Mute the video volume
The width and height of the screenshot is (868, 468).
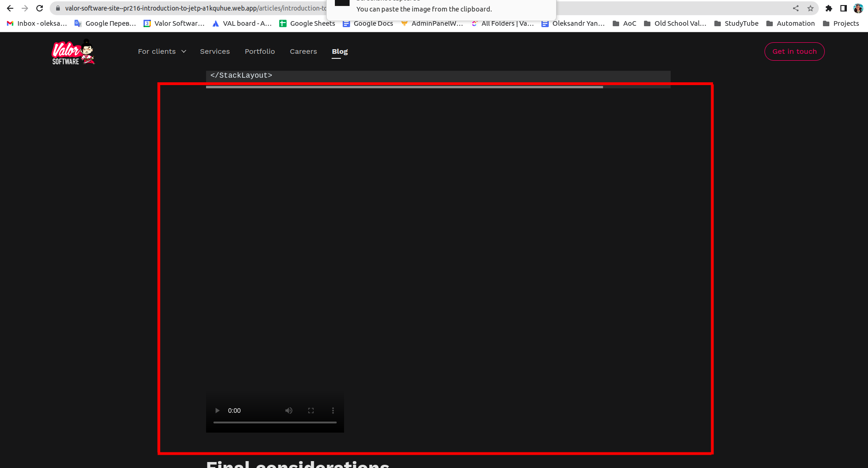pyautogui.click(x=289, y=411)
